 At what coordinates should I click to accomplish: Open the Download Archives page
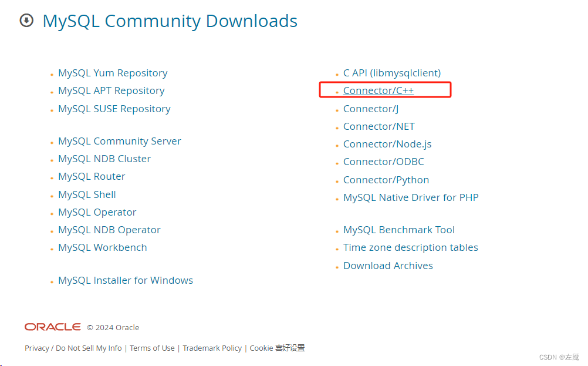(388, 266)
